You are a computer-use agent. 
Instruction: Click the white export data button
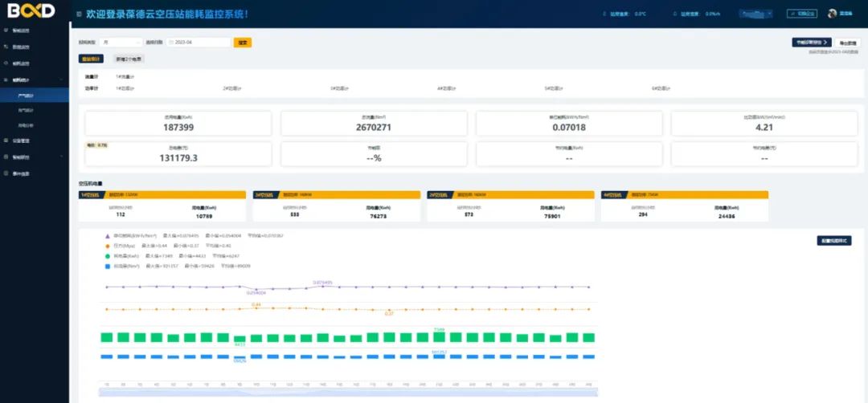(x=849, y=43)
